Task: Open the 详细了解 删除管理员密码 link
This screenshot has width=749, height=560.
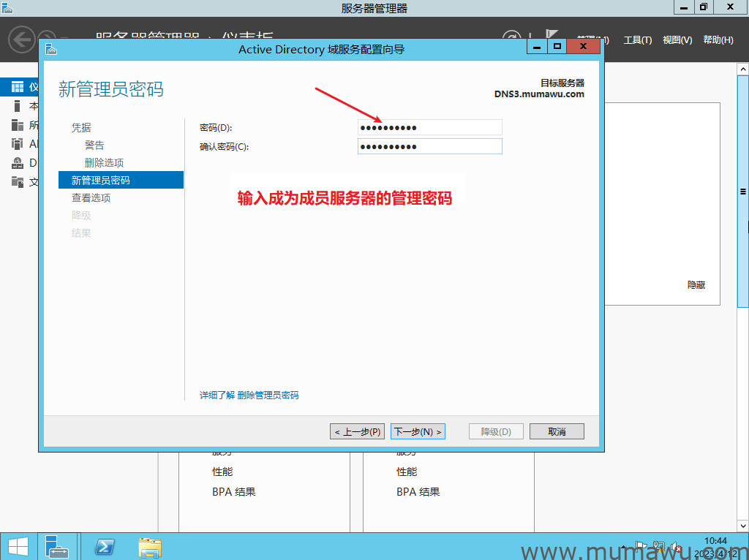Action: (x=249, y=395)
